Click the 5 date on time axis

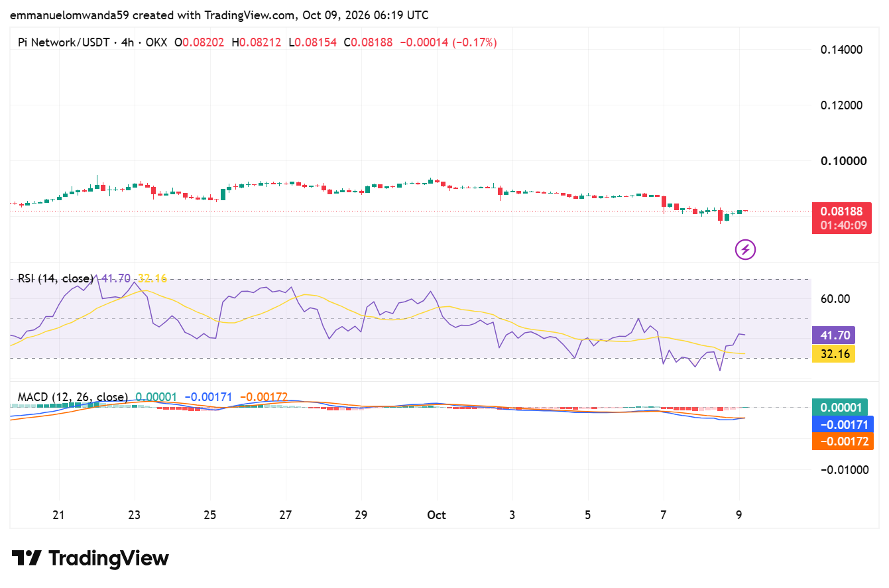[x=588, y=515]
